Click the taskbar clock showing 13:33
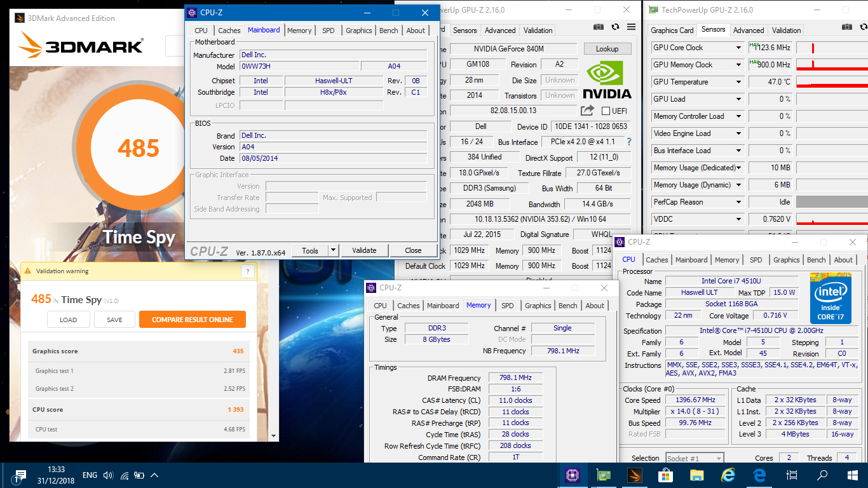The width and height of the screenshot is (868, 488). point(56,475)
